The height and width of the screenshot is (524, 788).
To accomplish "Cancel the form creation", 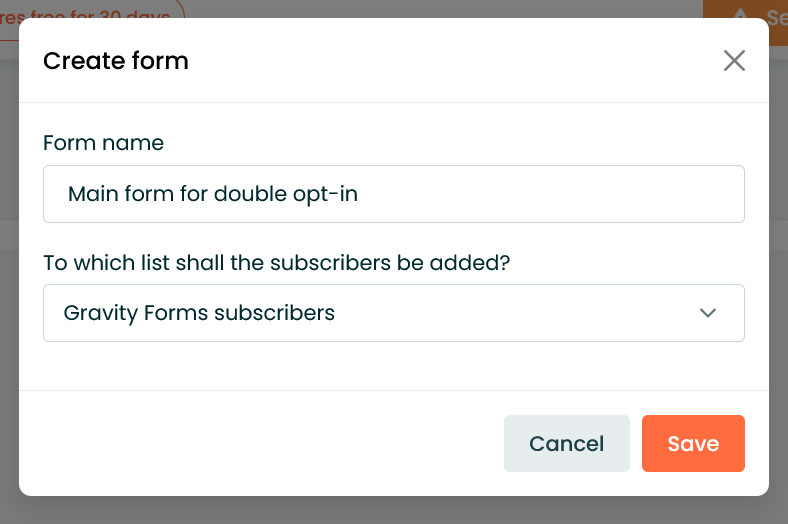I will [x=566, y=443].
